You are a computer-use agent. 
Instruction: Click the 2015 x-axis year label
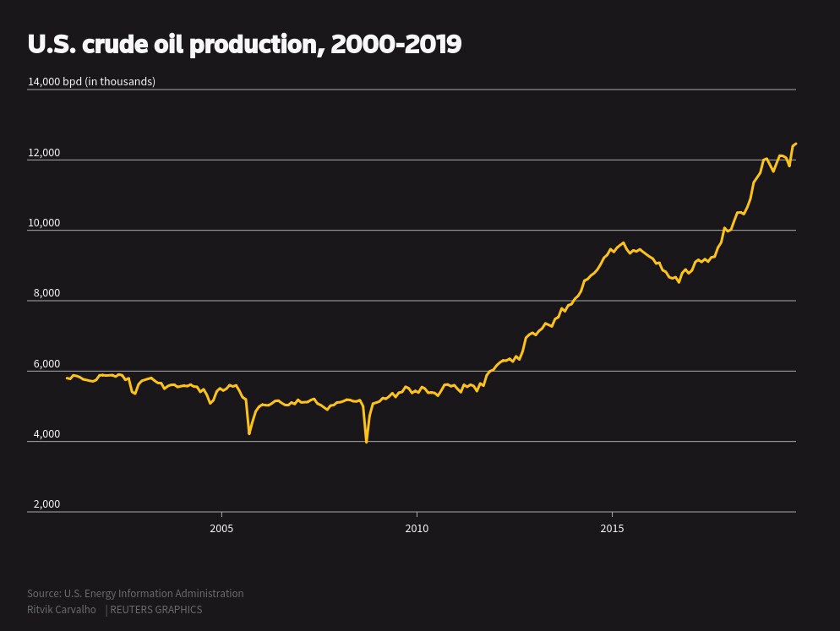[x=612, y=528]
